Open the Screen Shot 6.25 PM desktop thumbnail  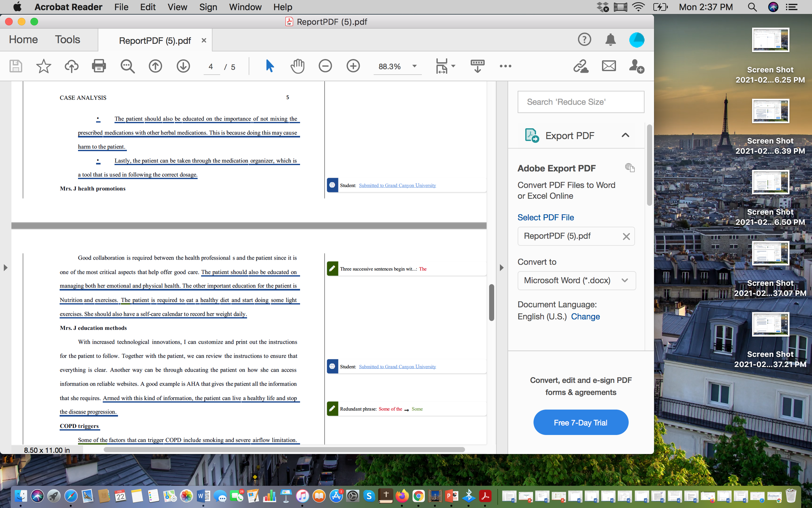pyautogui.click(x=770, y=40)
